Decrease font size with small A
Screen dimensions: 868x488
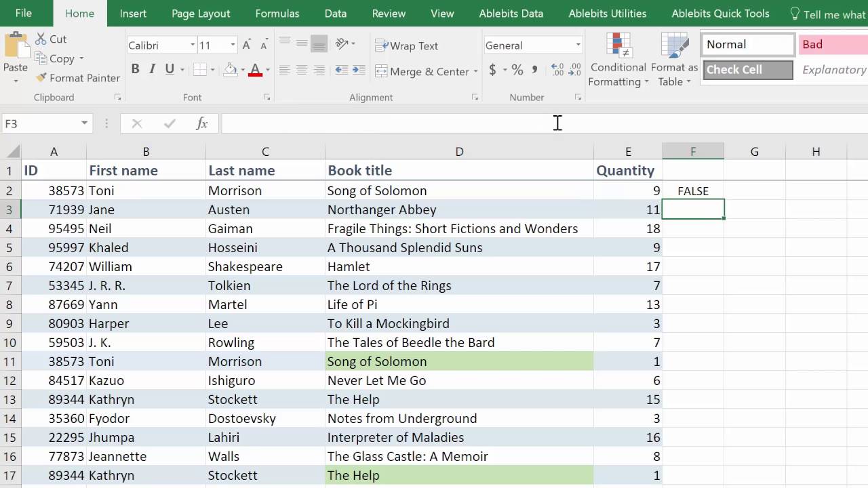pos(262,45)
